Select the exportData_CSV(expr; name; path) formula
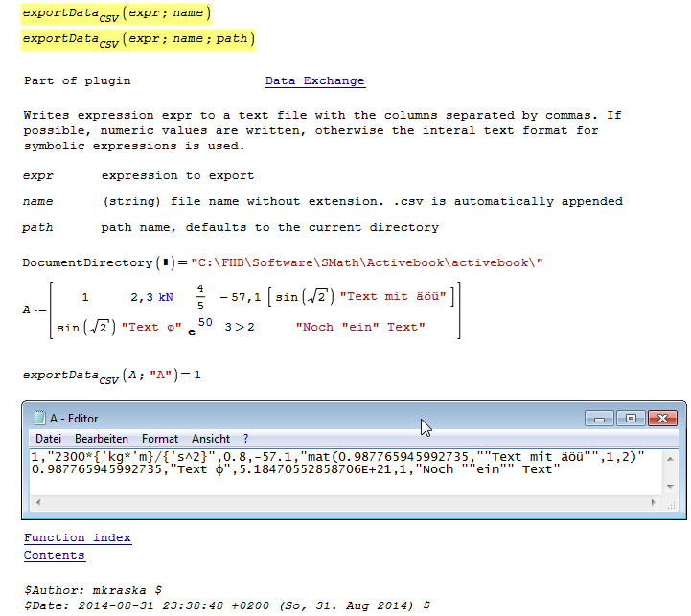This screenshot has width=691, height=616. pyautogui.click(x=137, y=39)
